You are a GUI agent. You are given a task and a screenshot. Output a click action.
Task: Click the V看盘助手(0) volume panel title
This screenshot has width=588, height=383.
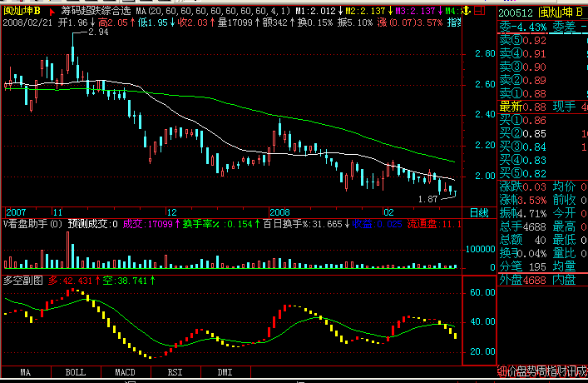pyautogui.click(x=32, y=224)
